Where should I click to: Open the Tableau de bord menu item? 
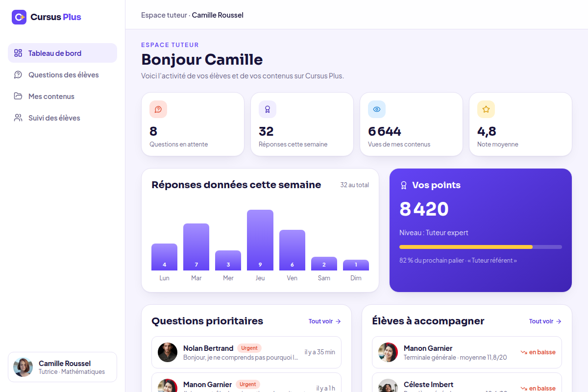62,53
